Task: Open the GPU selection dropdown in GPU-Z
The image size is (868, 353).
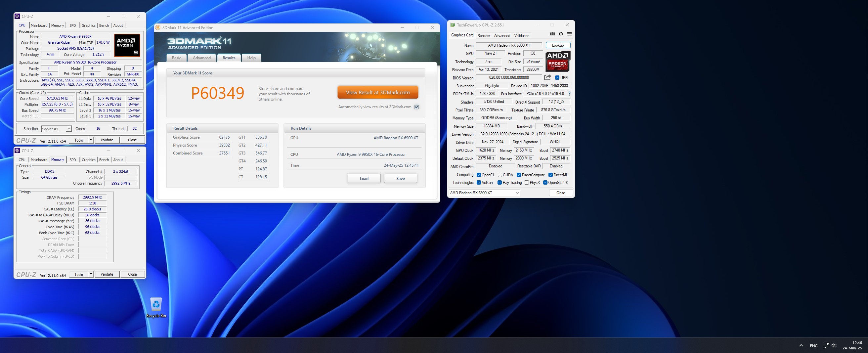Action: point(484,193)
